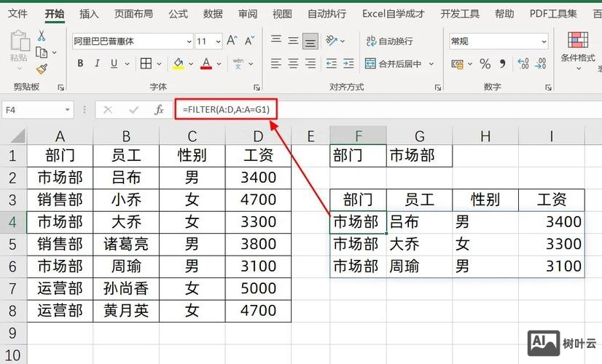Toggle Bold formatting
This screenshot has width=602, height=364.
[x=80, y=63]
